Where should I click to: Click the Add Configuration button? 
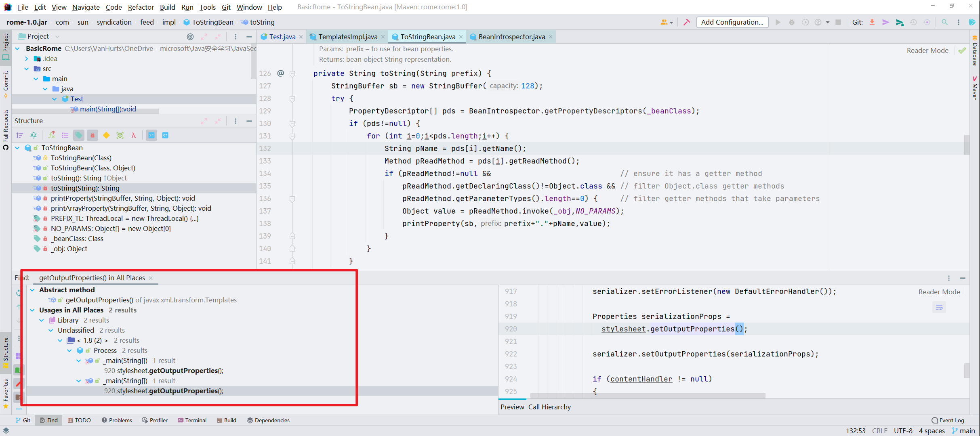point(732,22)
